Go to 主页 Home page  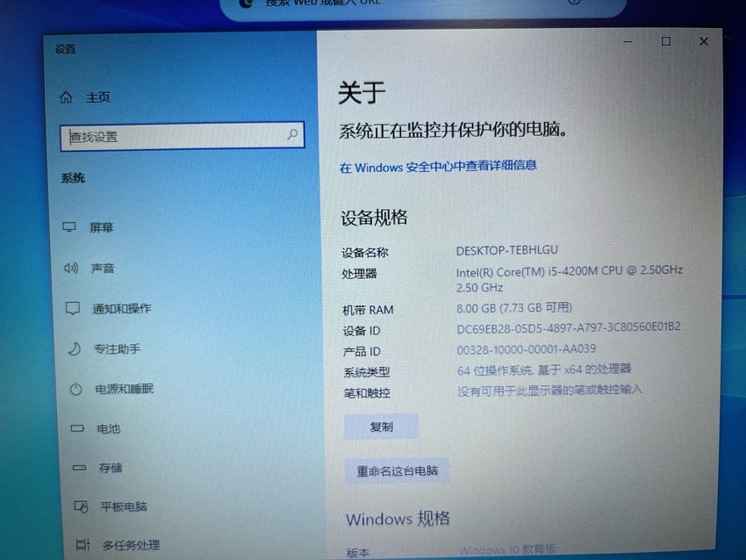pyautogui.click(x=98, y=97)
